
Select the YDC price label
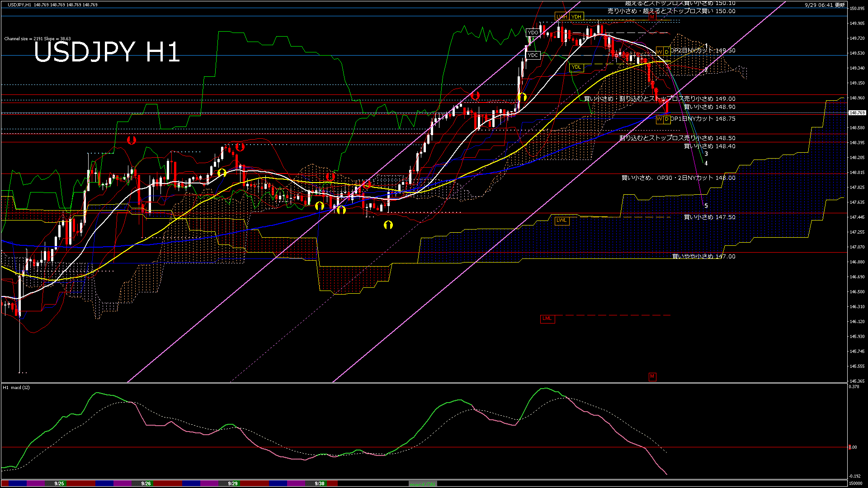533,55
